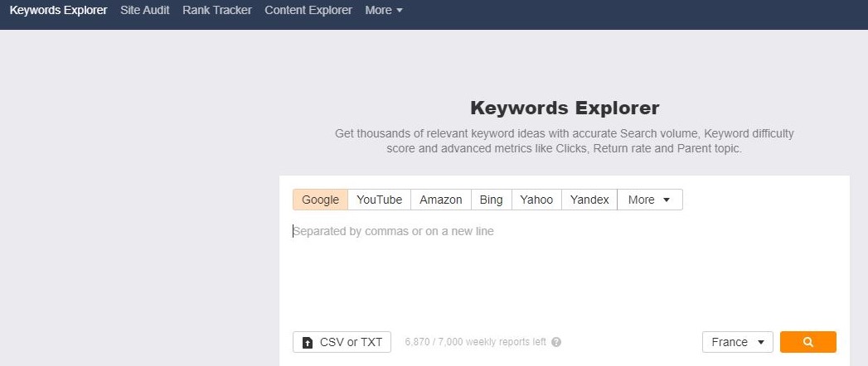Select the Google search engine tab
Viewport: 868px width, 366px height.
321,200
